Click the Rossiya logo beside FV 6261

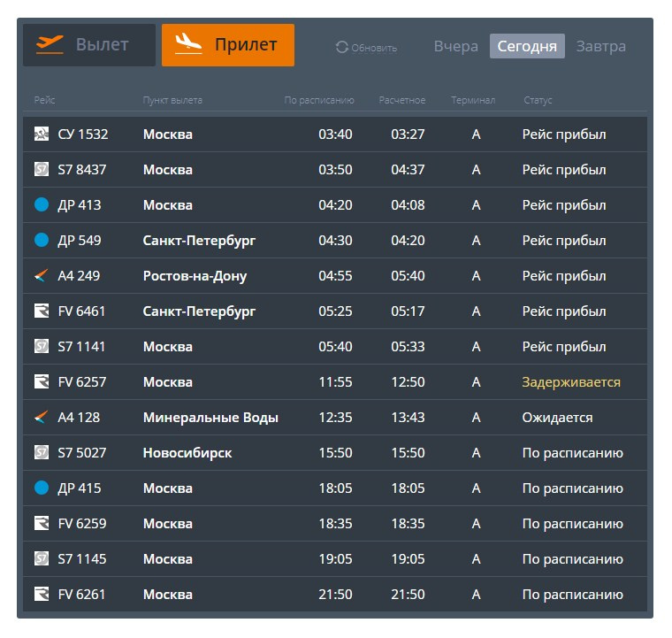point(42,594)
